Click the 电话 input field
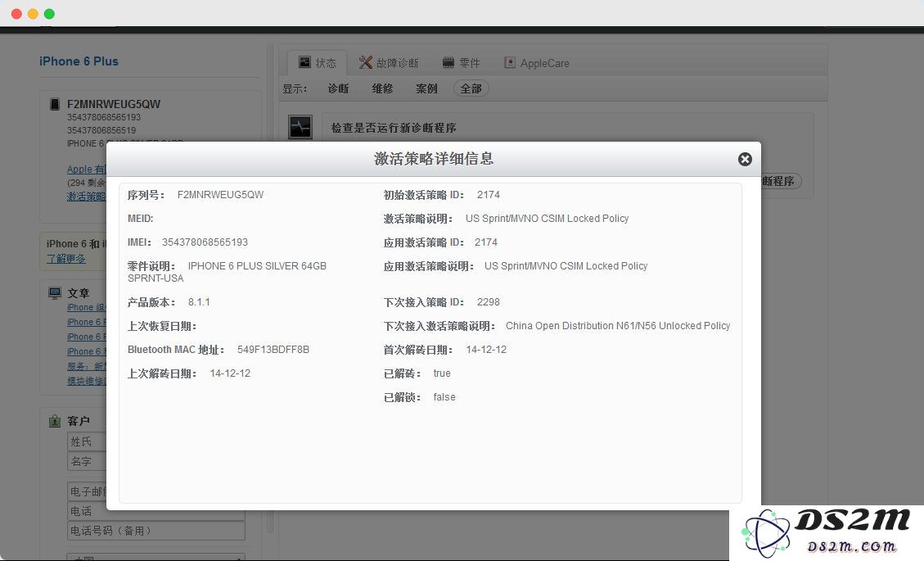The width and height of the screenshot is (924, 561). point(156,511)
